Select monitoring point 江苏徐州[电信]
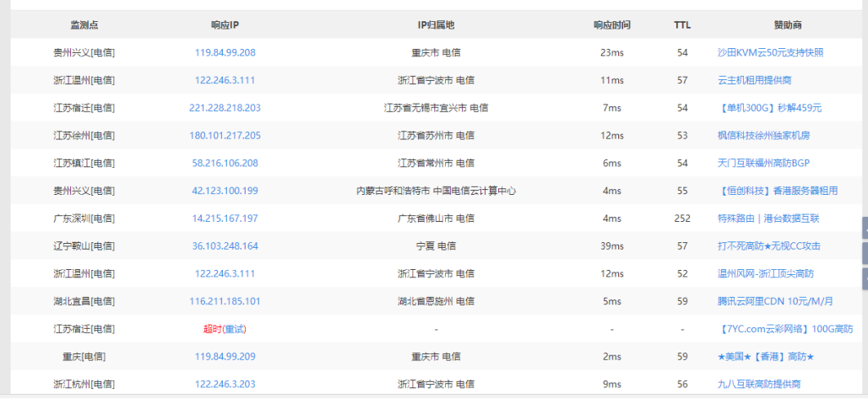Screen dimensions: 868x399 click(84, 136)
